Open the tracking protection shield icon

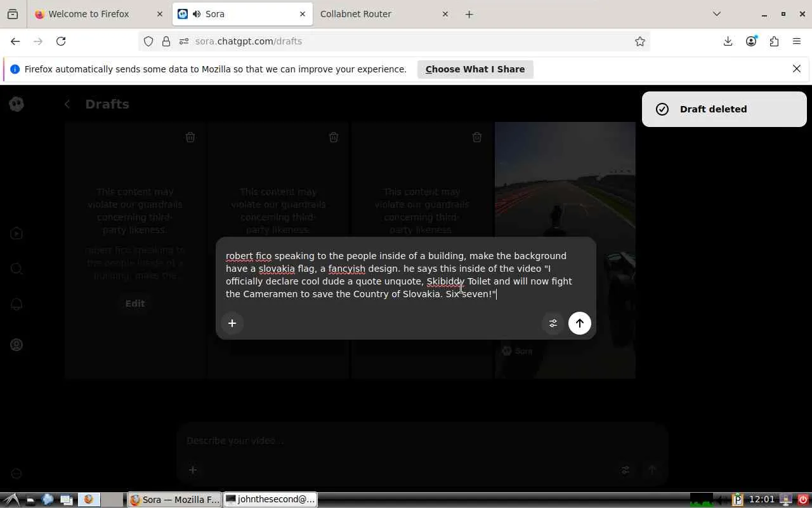pyautogui.click(x=148, y=41)
